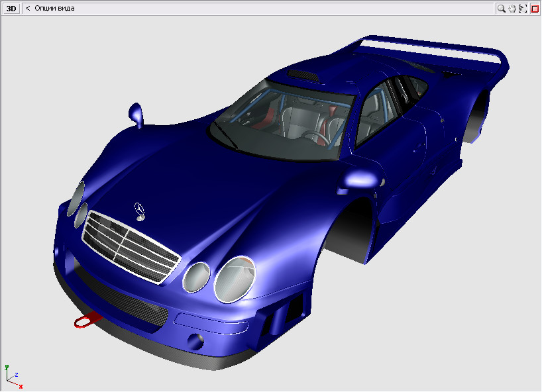Select the red tow hook

tap(86, 320)
